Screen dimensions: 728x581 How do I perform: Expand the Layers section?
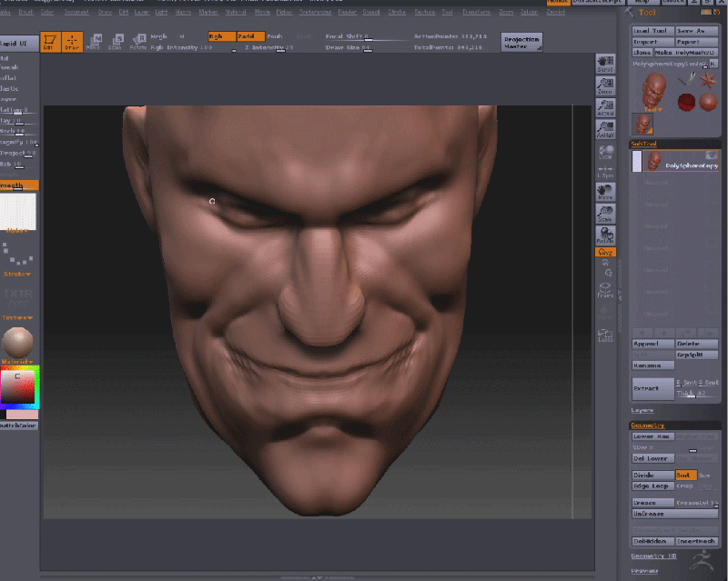[642, 410]
